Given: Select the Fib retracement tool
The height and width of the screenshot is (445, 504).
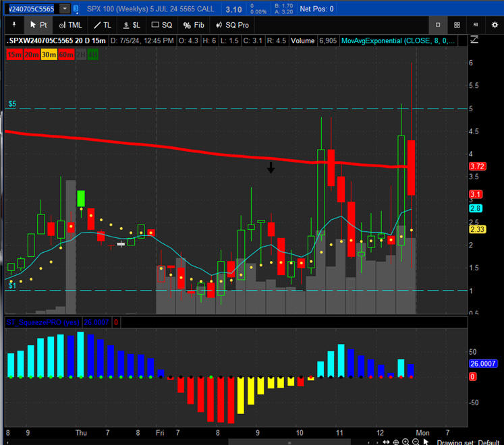Looking at the screenshot, I should tap(194, 25).
